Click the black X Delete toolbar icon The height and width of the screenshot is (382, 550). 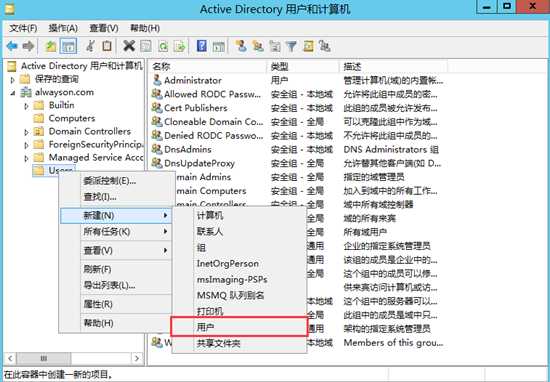tap(129, 46)
